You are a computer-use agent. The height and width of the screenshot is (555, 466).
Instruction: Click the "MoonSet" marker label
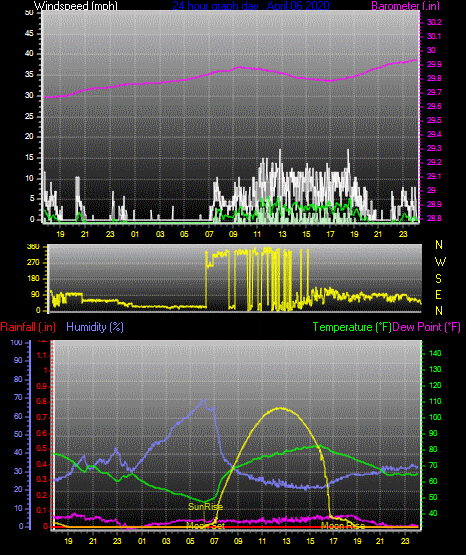pyautogui.click(x=206, y=526)
